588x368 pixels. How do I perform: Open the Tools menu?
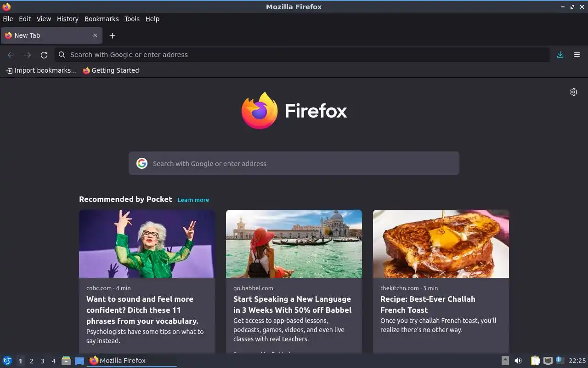click(132, 19)
